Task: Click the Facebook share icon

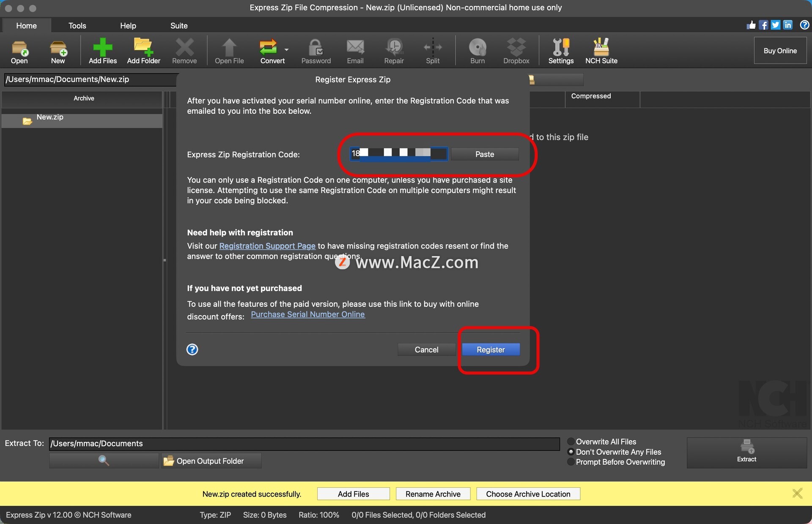Action: pos(763,25)
